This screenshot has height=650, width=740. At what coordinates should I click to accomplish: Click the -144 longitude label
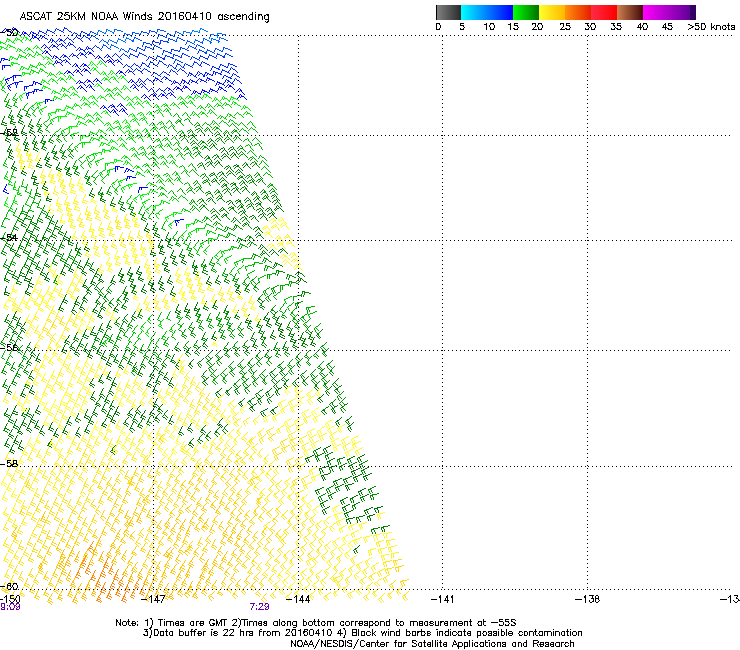298,599
